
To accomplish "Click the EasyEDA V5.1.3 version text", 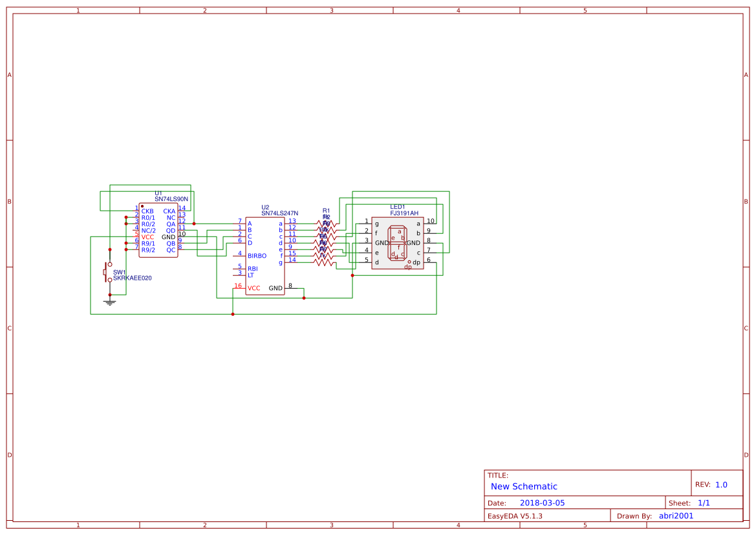I will [x=517, y=515].
